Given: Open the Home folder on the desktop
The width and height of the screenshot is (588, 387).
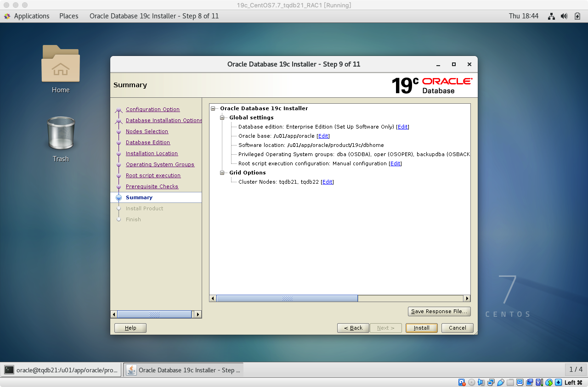Looking at the screenshot, I should point(61,69).
